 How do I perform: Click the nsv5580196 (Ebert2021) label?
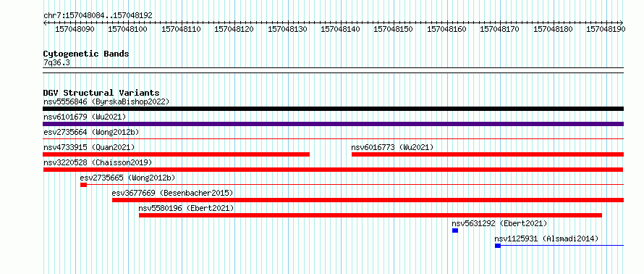[x=187, y=208]
